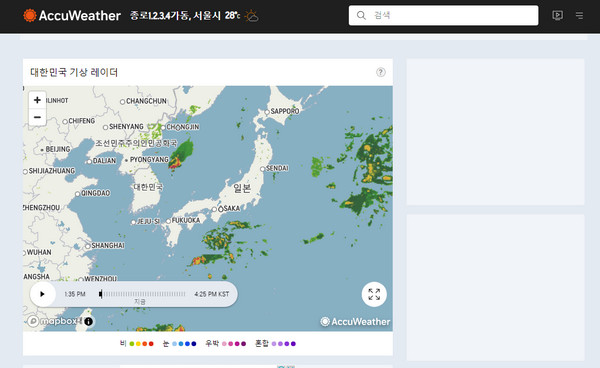
Task: Select the 4:25 PM KST end time label
Action: coord(212,294)
